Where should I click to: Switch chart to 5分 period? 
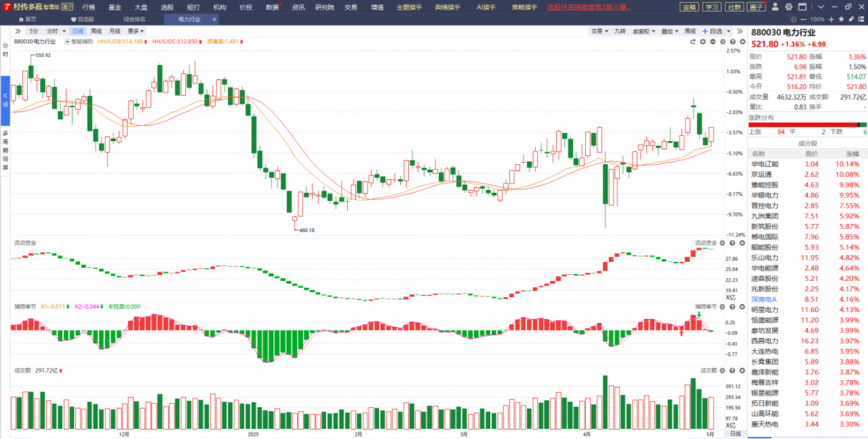(34, 31)
